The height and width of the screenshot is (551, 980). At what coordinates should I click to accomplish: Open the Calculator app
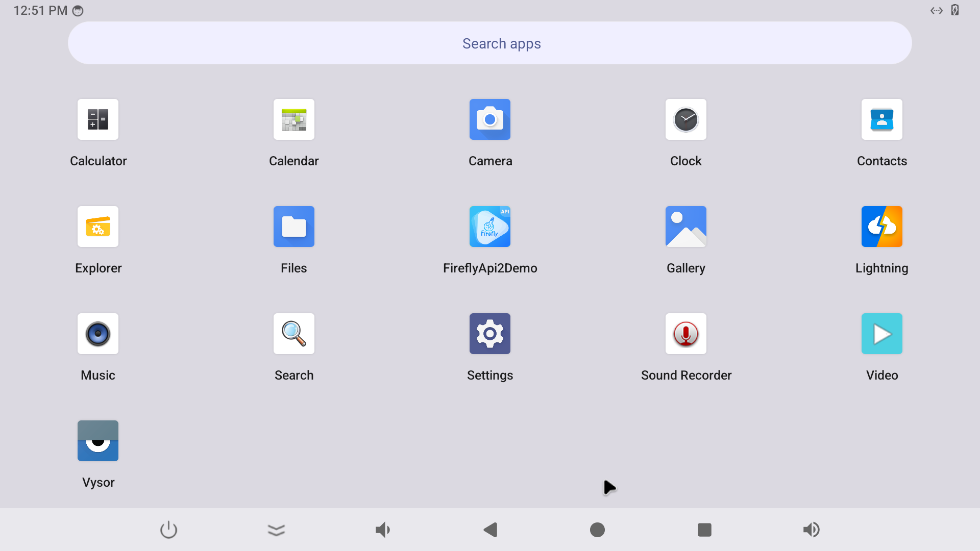pos(98,119)
